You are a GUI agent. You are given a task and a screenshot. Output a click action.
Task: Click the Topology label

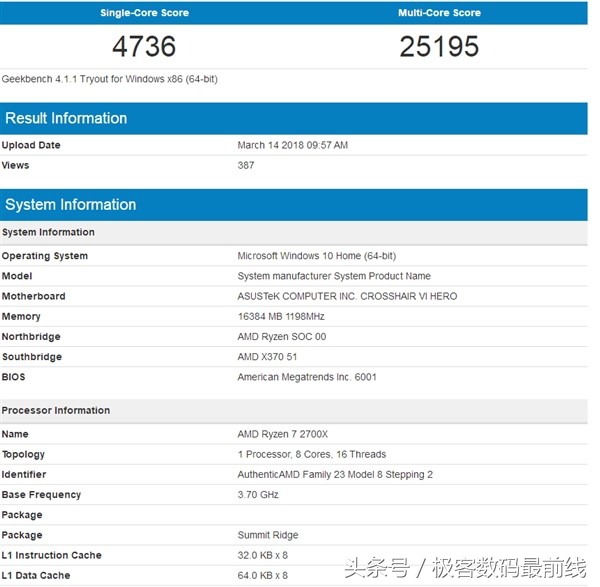pyautogui.click(x=23, y=455)
